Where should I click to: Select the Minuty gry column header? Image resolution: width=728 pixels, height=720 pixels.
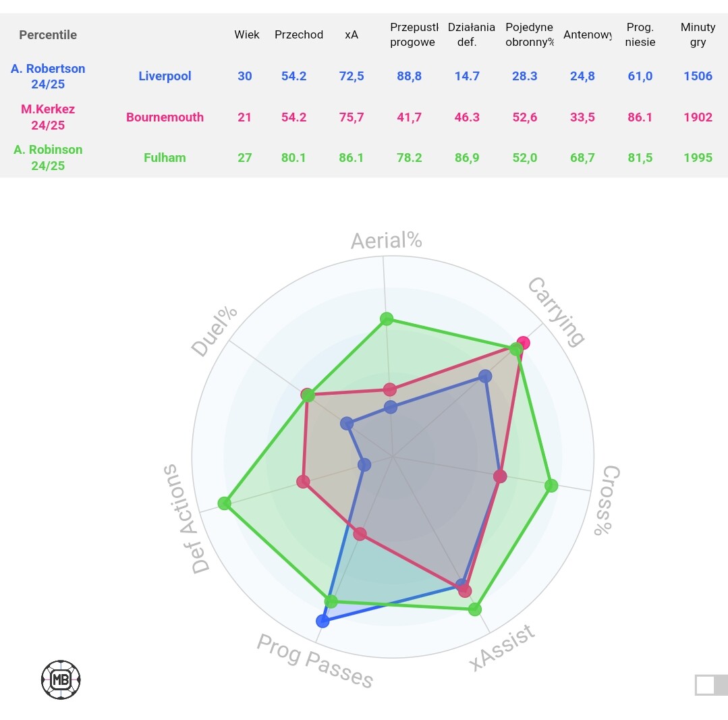click(698, 35)
